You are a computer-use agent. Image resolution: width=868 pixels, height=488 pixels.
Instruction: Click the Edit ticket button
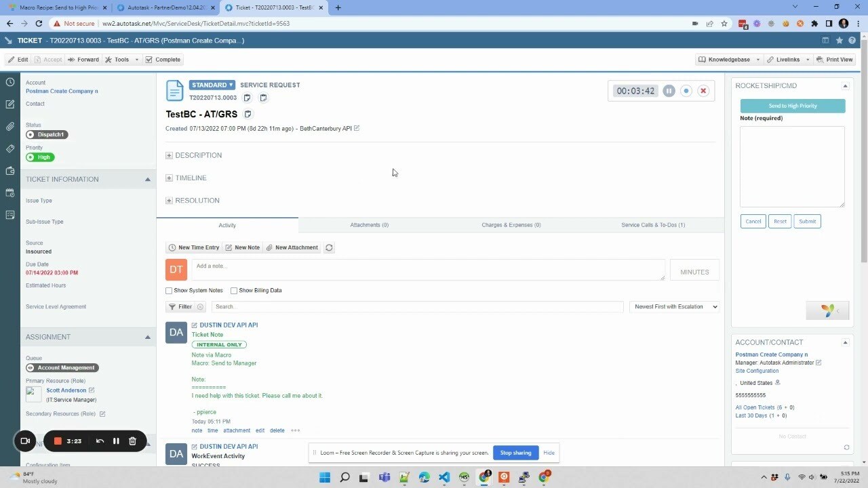coord(18,60)
